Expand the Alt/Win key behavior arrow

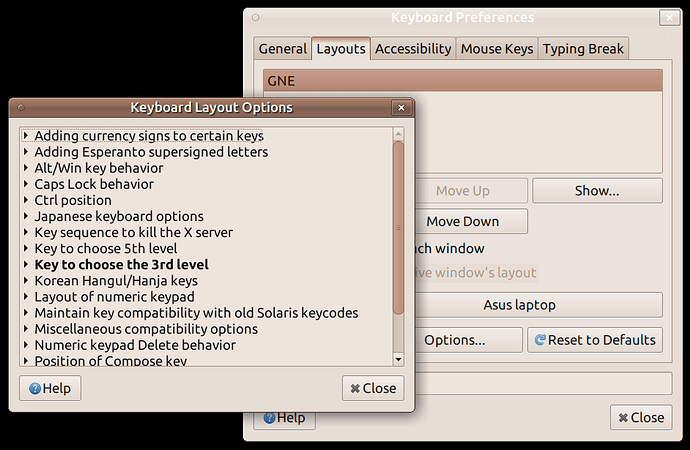pyautogui.click(x=26, y=168)
